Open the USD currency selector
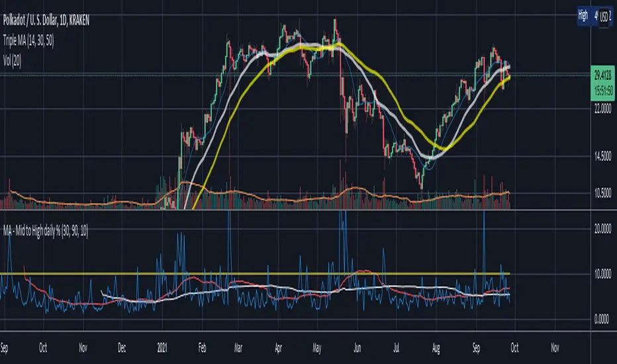Screen dimensions: 617x364 [x=605, y=17]
